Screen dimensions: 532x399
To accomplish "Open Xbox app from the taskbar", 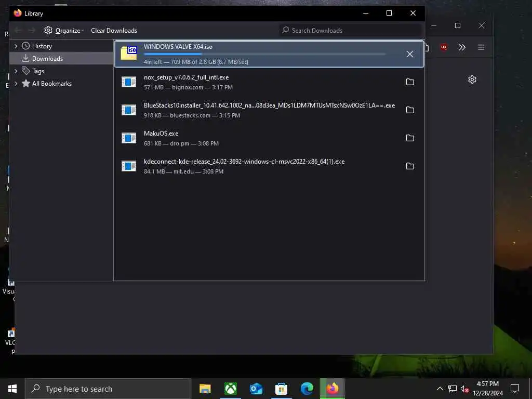I will [231, 389].
